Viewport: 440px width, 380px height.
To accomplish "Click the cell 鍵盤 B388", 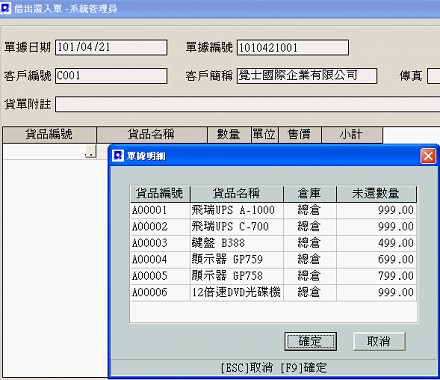I will coord(237,243).
